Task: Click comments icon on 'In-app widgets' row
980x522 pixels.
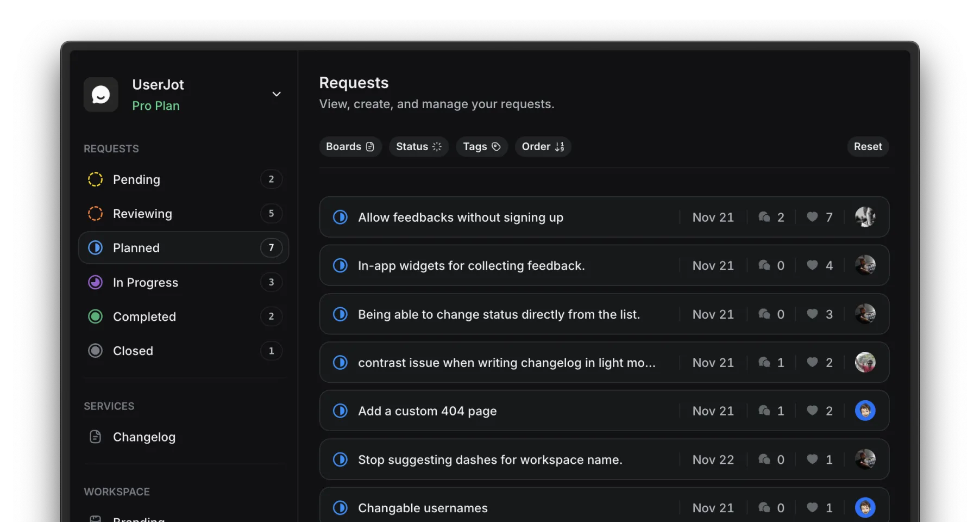Action: pos(764,265)
